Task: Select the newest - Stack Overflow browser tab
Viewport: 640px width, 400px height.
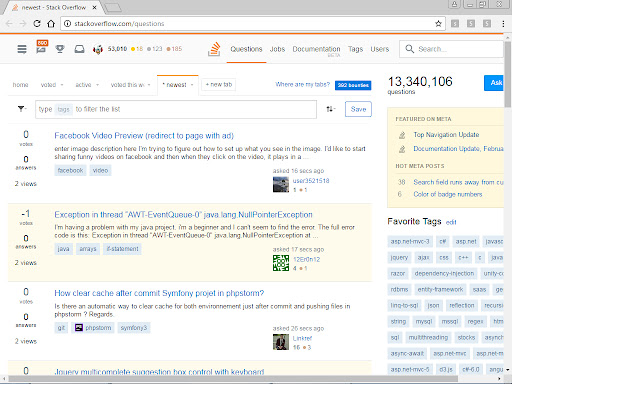Action: pos(54,7)
